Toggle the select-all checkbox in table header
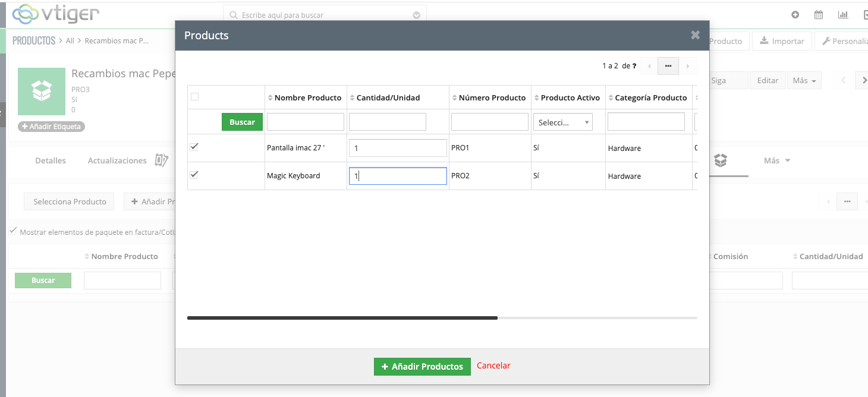This screenshot has height=397, width=868. click(x=194, y=97)
